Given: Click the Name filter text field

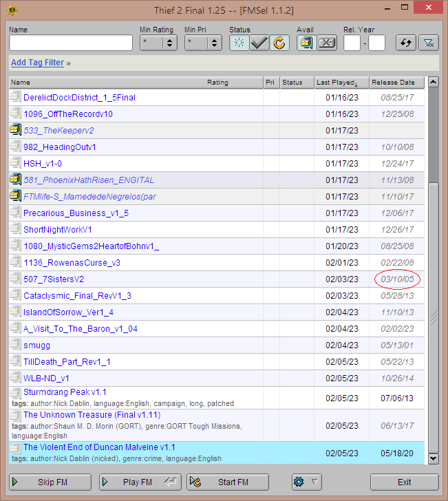Looking at the screenshot, I should (71, 43).
